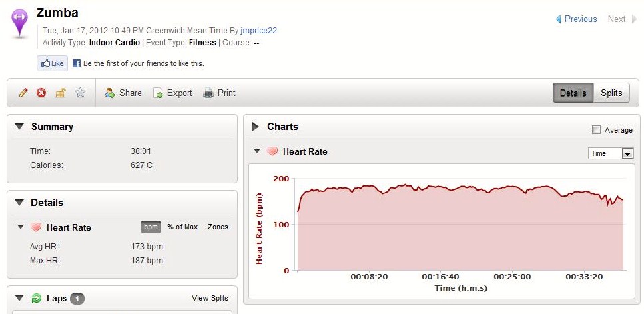The height and width of the screenshot is (314, 644).
Task: Click the padlock privacy icon
Action: tap(61, 93)
